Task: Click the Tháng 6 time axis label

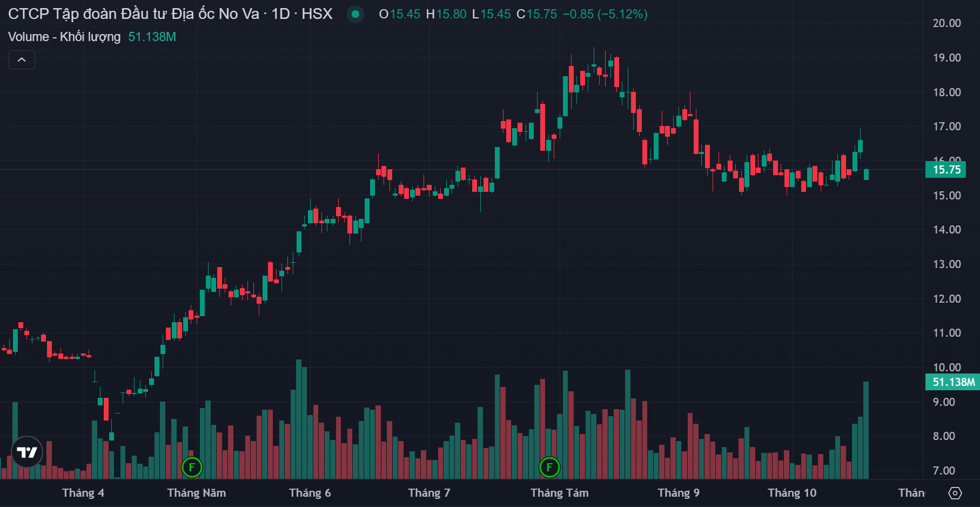Action: [310, 493]
